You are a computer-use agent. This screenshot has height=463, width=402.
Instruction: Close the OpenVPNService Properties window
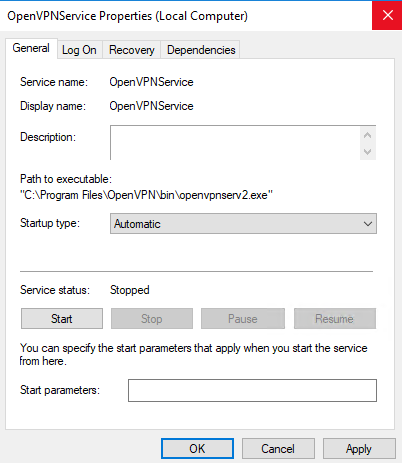point(387,15)
